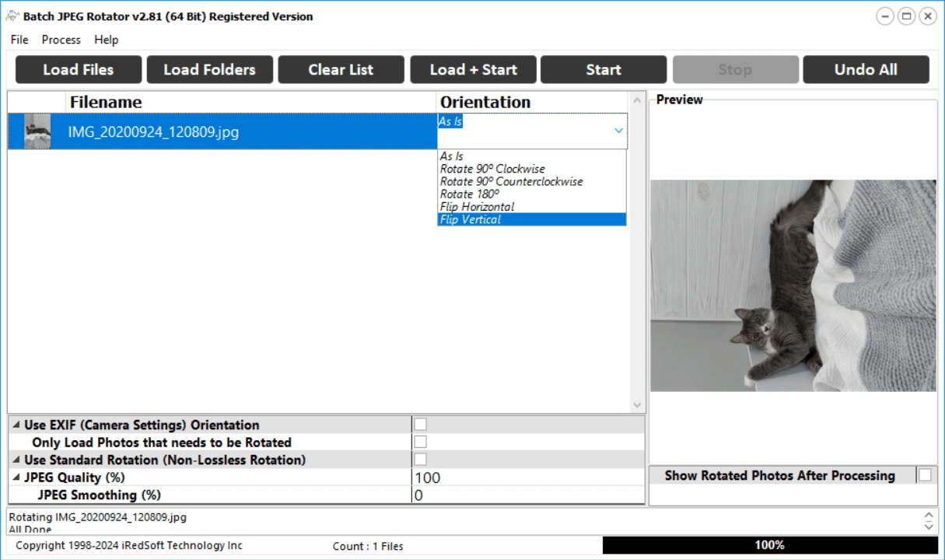
Task: Click the cat preview image
Action: coord(793,285)
